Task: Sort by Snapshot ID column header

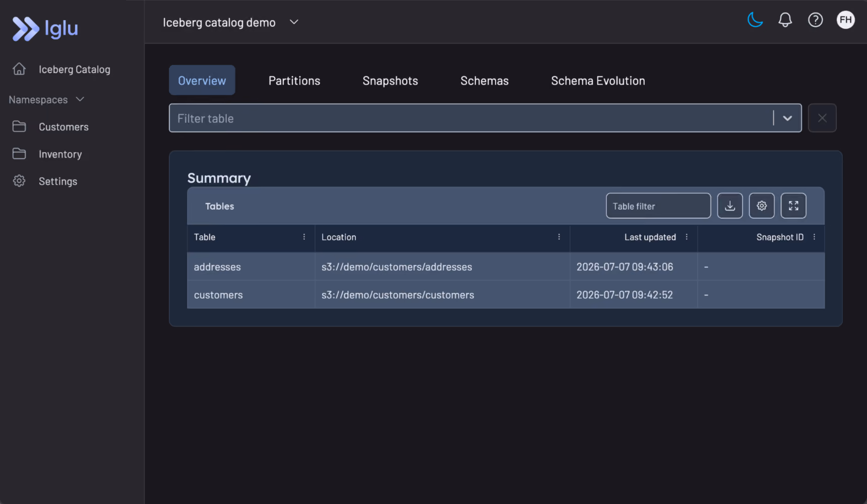Action: click(780, 237)
